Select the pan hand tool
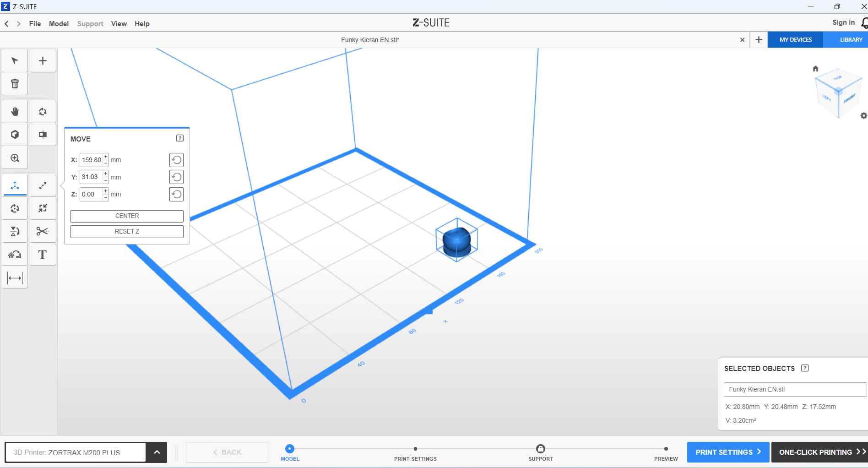This screenshot has height=468, width=868. pyautogui.click(x=15, y=112)
